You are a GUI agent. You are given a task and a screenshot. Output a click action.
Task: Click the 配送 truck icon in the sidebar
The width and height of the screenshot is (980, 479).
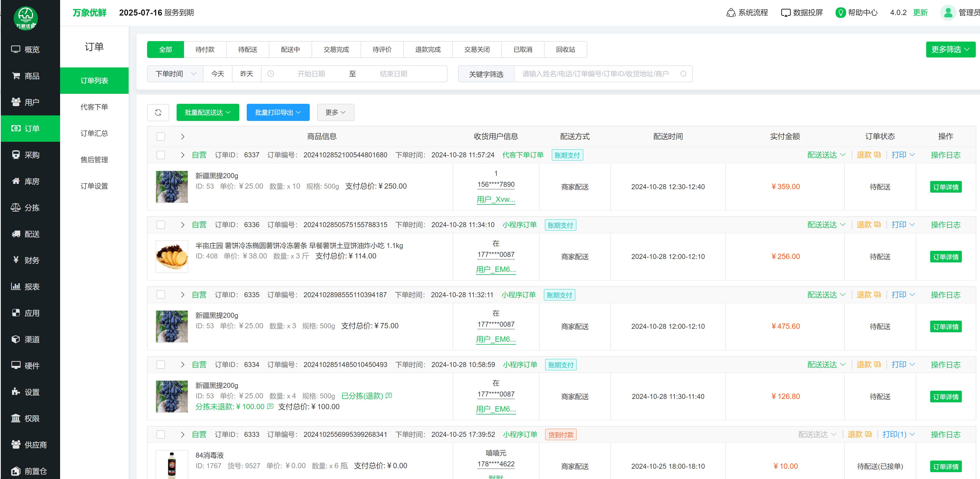tap(16, 234)
